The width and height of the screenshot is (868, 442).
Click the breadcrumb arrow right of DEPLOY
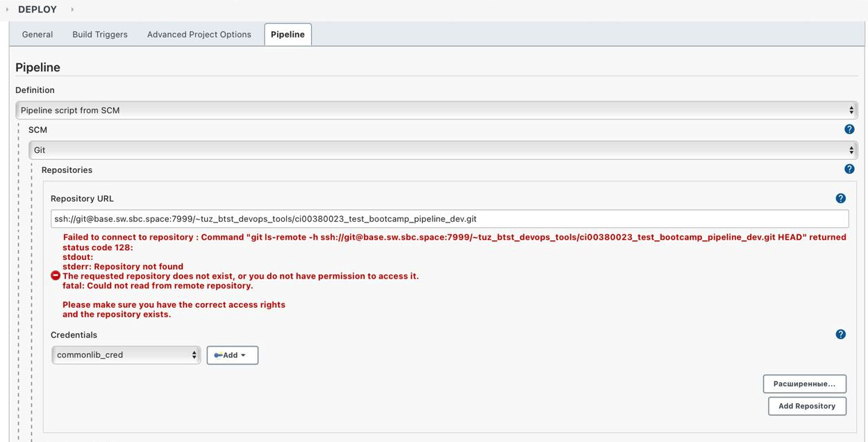tap(72, 10)
